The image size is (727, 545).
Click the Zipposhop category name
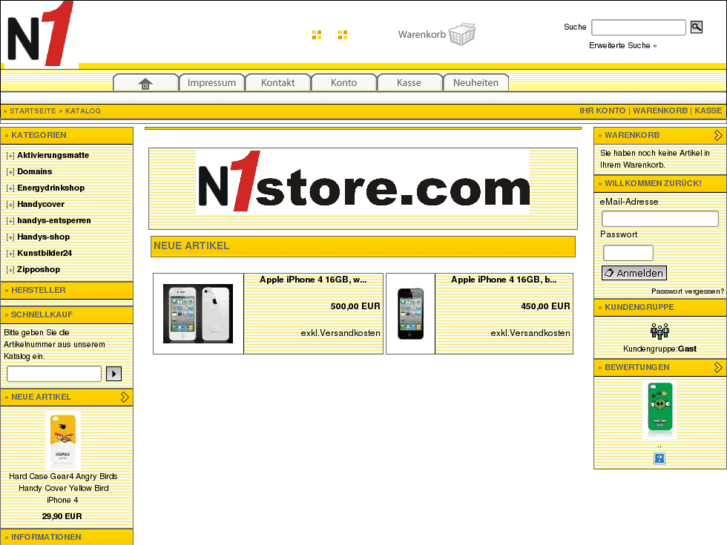(x=38, y=269)
